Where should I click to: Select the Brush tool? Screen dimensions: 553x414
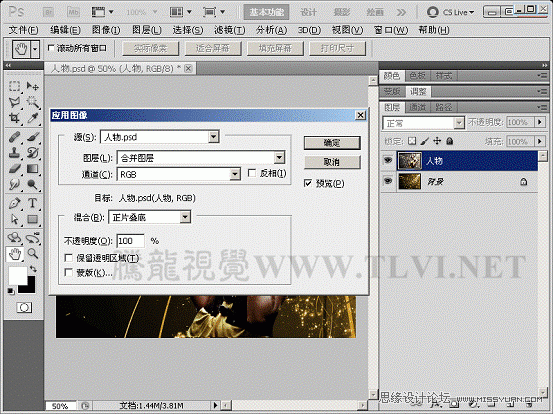[32, 136]
